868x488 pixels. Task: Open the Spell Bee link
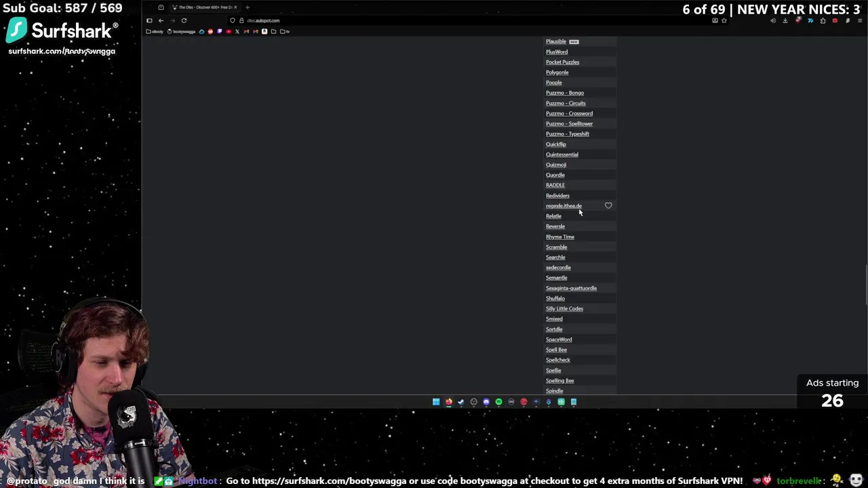pos(556,350)
